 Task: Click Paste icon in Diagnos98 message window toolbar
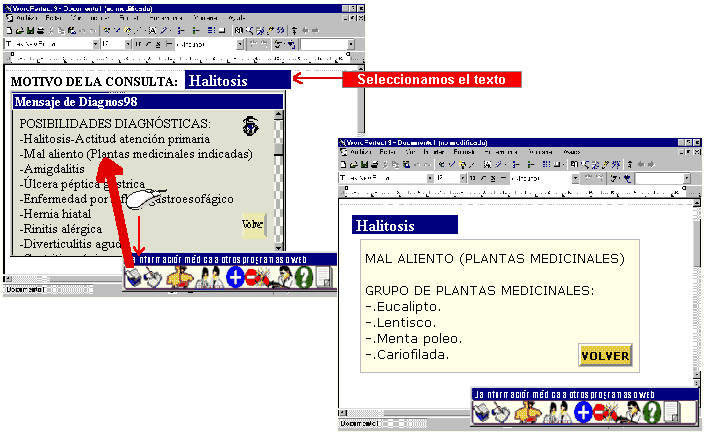click(71, 31)
